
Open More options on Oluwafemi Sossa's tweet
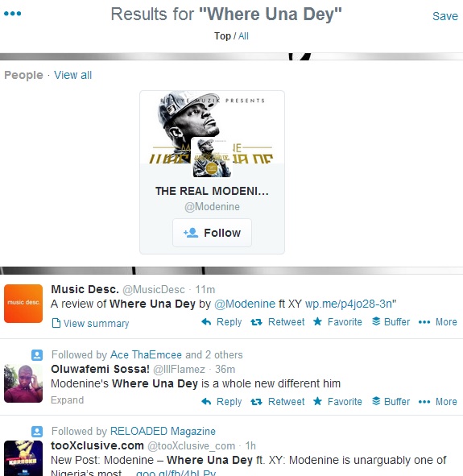click(437, 402)
